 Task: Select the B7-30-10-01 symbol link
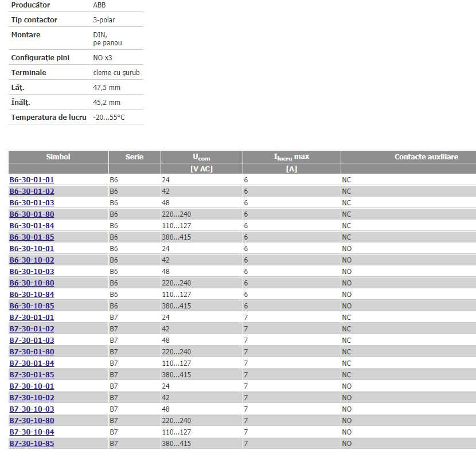[32, 386]
